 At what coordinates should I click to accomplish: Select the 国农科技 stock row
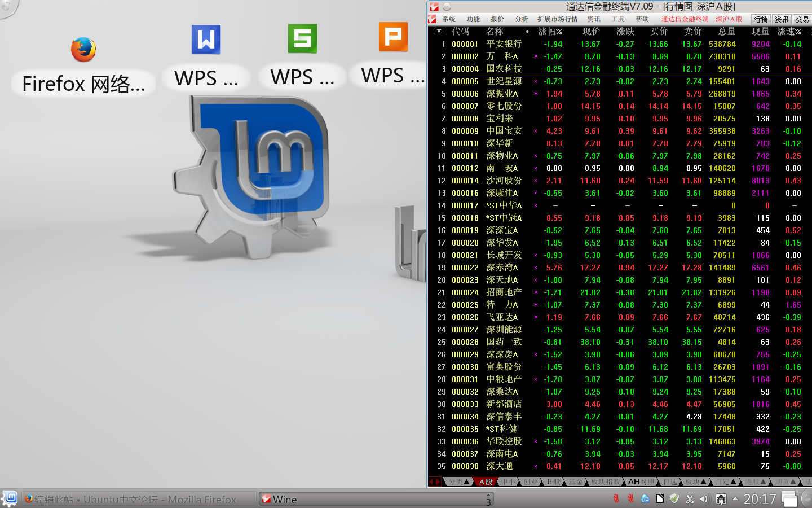pyautogui.click(x=620, y=69)
